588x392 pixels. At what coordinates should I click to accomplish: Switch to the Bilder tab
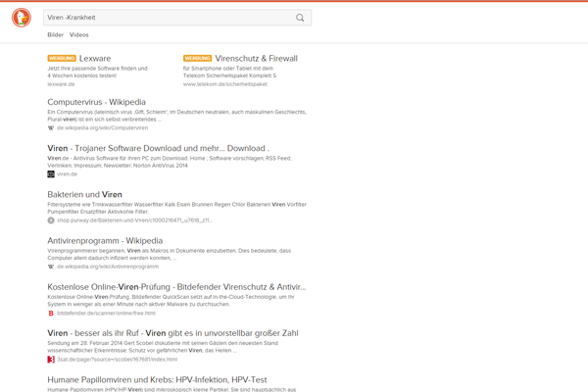coord(55,34)
